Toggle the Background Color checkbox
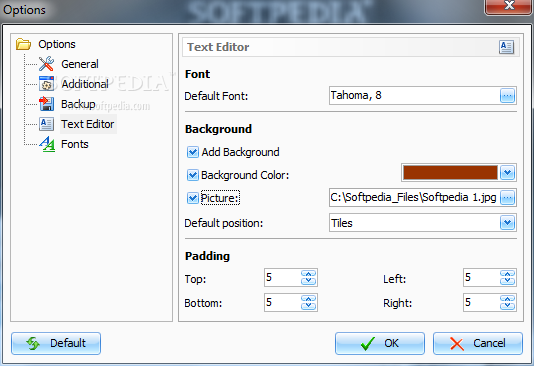The width and height of the screenshot is (534, 366). point(193,175)
